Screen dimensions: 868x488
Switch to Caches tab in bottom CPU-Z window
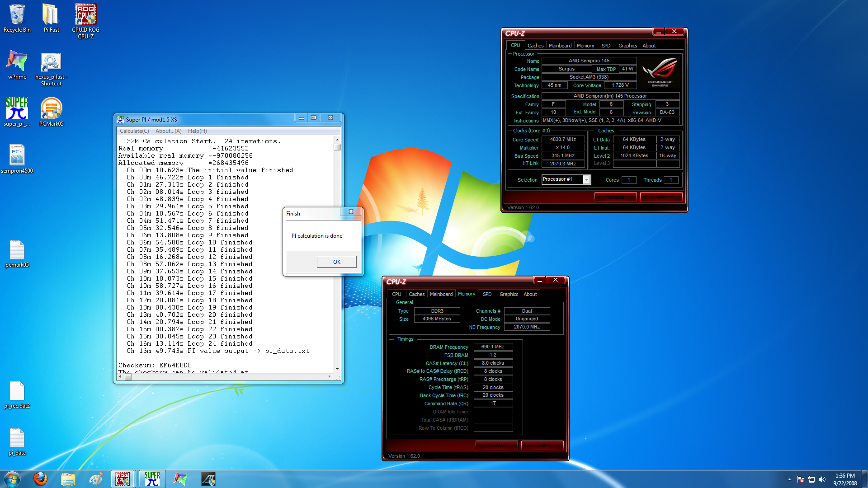tap(416, 294)
